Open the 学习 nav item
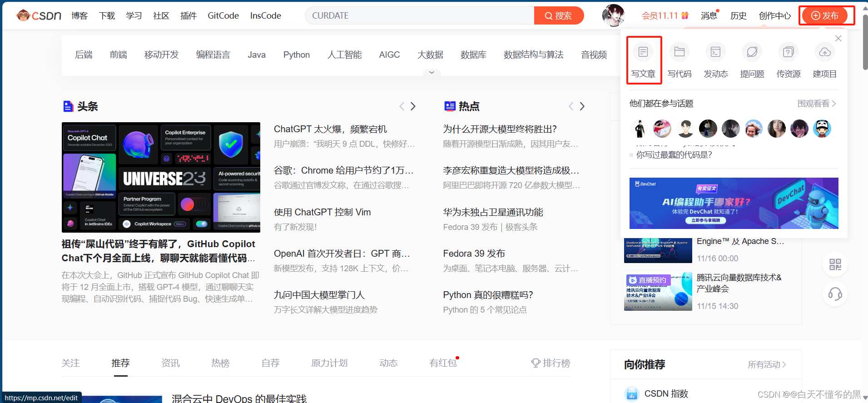Image resolution: width=868 pixels, height=403 pixels. click(134, 15)
